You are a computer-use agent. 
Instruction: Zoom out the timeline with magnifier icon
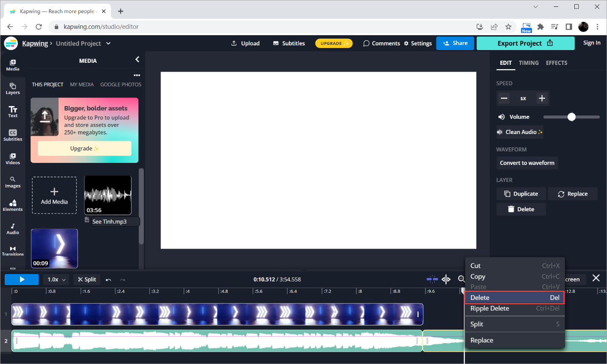[462, 279]
